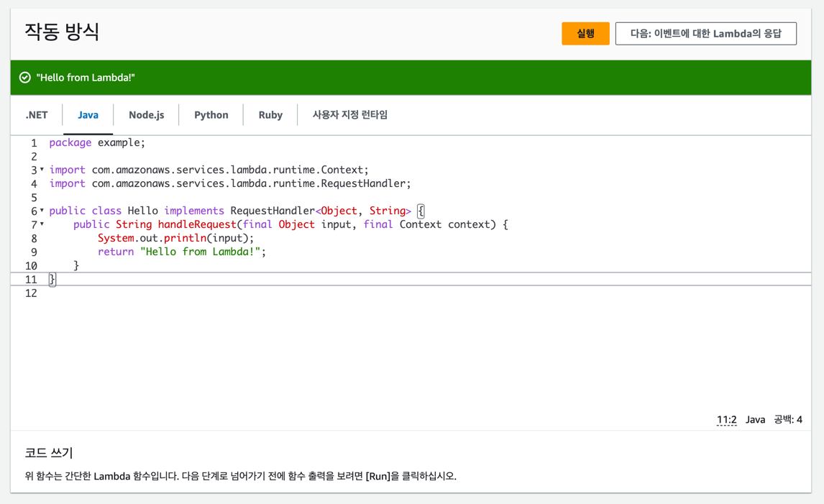
Task: Click the "Hello from Lambda!" result message
Action: pyautogui.click(x=86, y=78)
